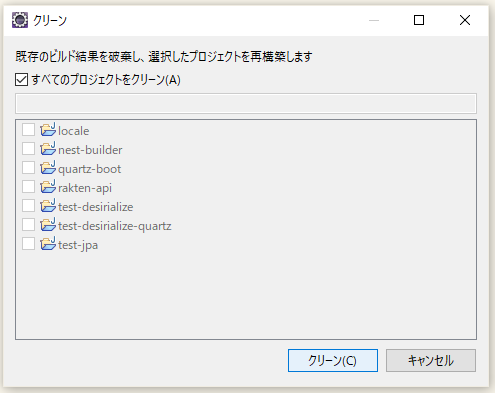
Task: Click the Eclipse icon in the title bar
Action: (20, 20)
